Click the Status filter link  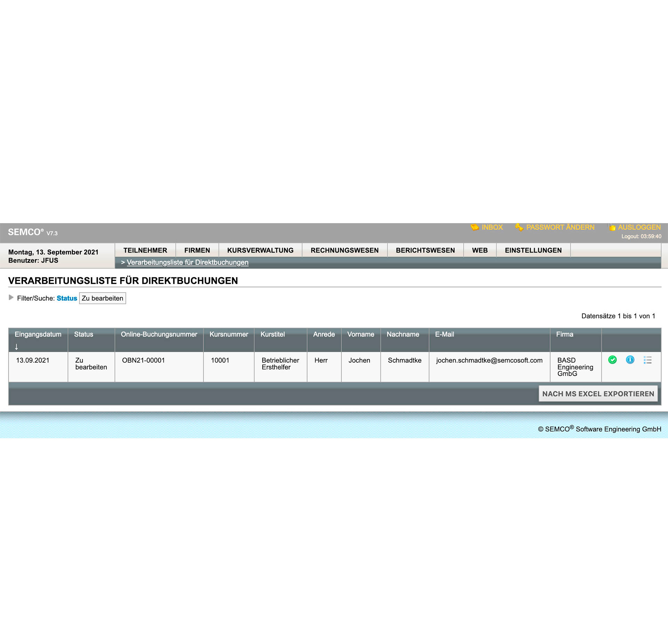67,298
